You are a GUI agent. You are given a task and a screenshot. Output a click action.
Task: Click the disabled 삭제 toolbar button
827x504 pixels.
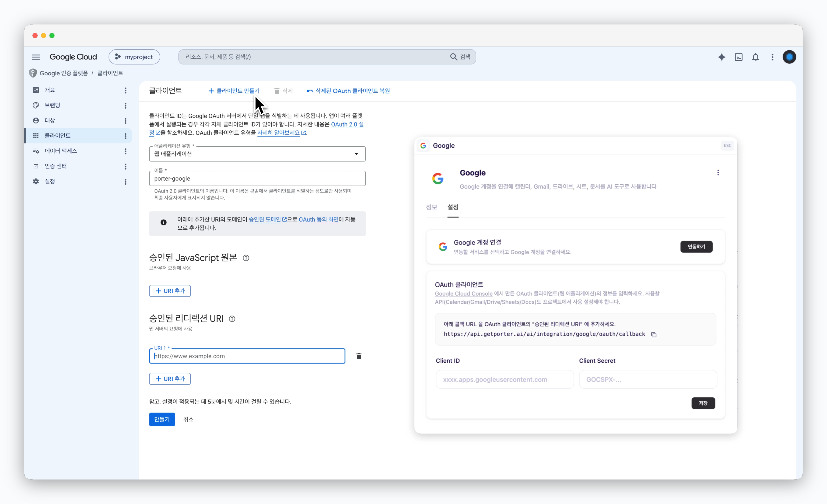point(283,91)
